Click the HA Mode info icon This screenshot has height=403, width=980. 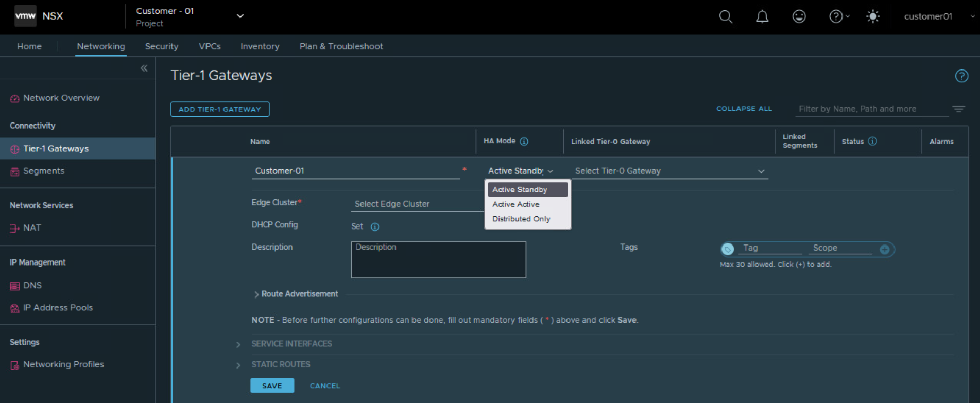pos(524,142)
